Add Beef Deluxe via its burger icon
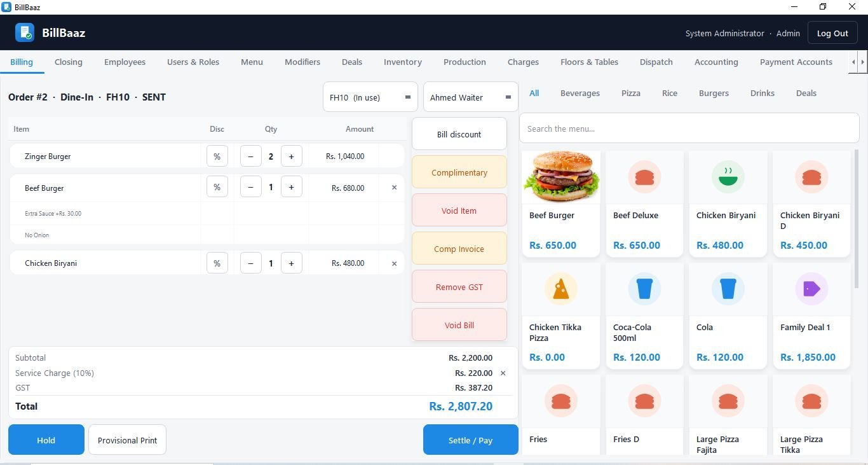Viewport: 868px width, 465px height. (x=644, y=177)
